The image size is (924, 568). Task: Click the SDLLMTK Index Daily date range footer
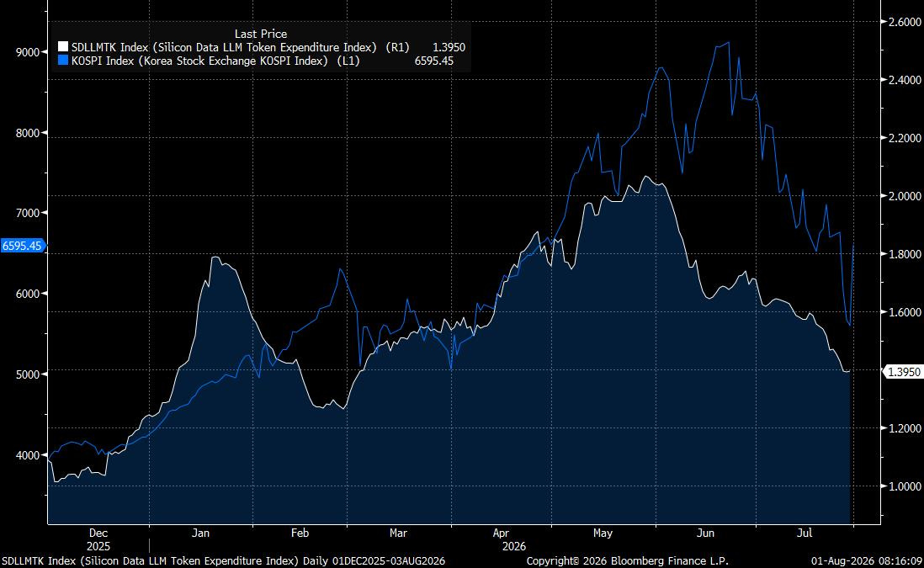point(223,561)
